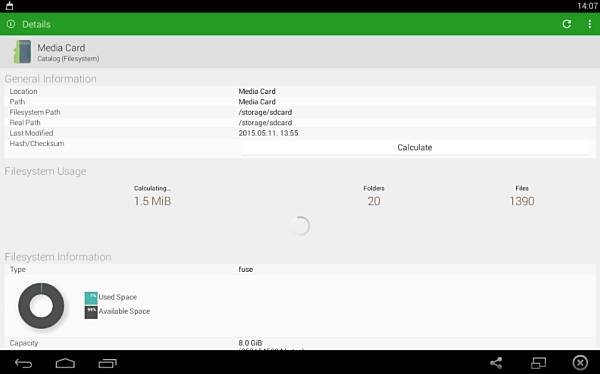
Task: Click the Real Path value /storage/sdcard
Action: click(265, 122)
